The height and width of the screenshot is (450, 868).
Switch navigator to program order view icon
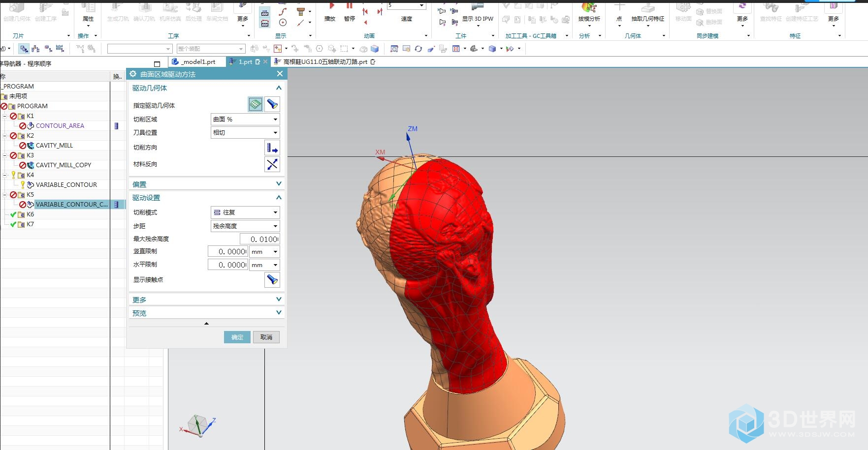coord(24,49)
